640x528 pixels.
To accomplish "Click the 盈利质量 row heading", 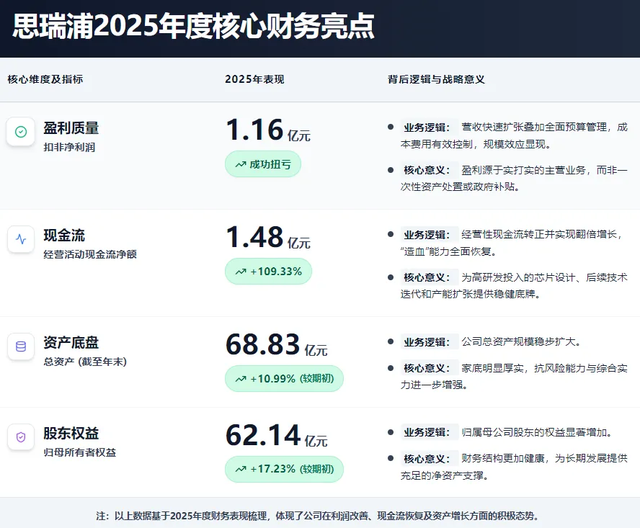I will (71, 128).
